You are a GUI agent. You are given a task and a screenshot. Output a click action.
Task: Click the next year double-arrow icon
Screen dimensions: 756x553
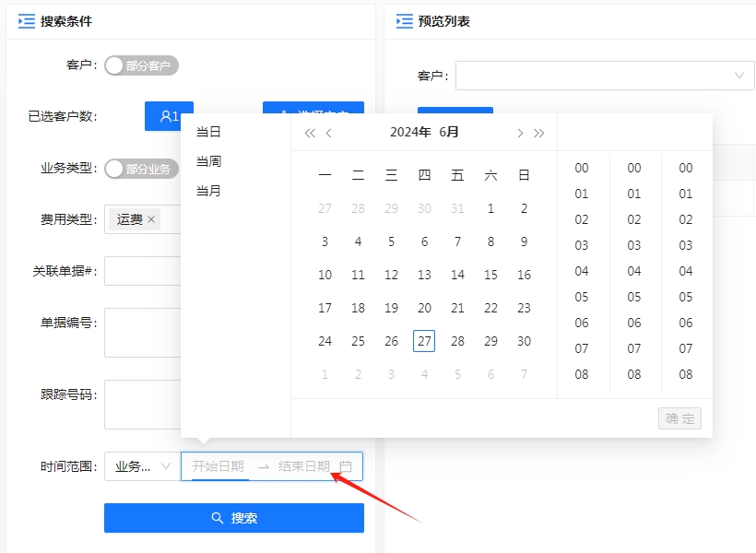(539, 133)
